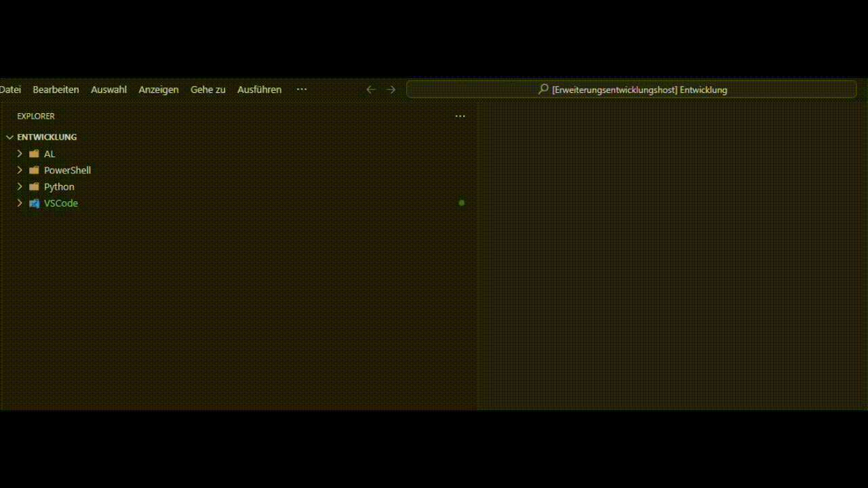Open the Ausführen menu
The image size is (868, 488).
(259, 89)
